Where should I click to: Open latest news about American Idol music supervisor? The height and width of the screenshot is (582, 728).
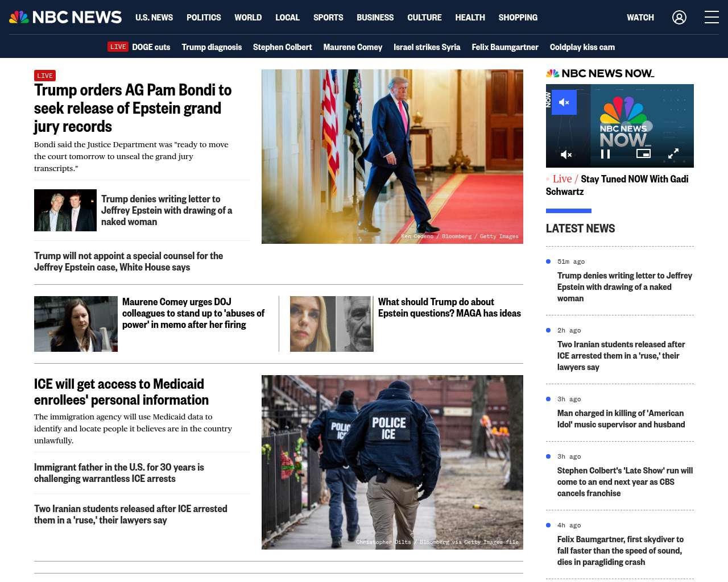[x=621, y=419]
